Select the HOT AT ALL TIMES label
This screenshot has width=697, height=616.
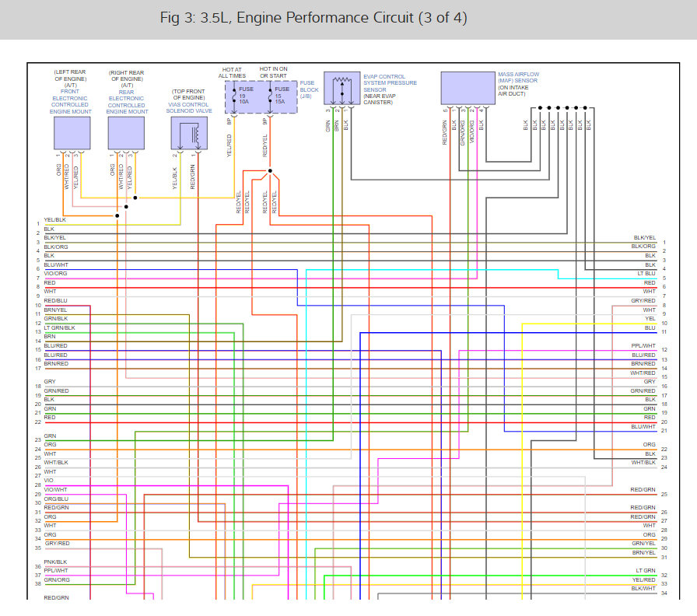coord(233,73)
